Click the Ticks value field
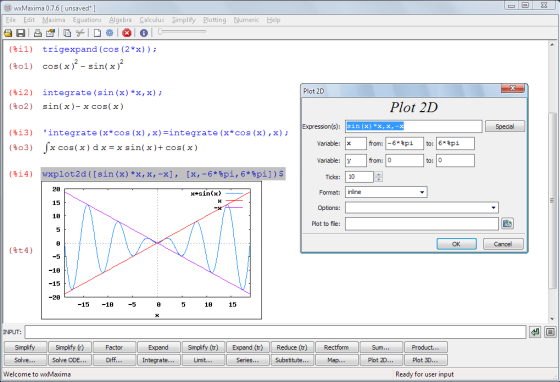This screenshot has height=382, width=560. (x=360, y=177)
